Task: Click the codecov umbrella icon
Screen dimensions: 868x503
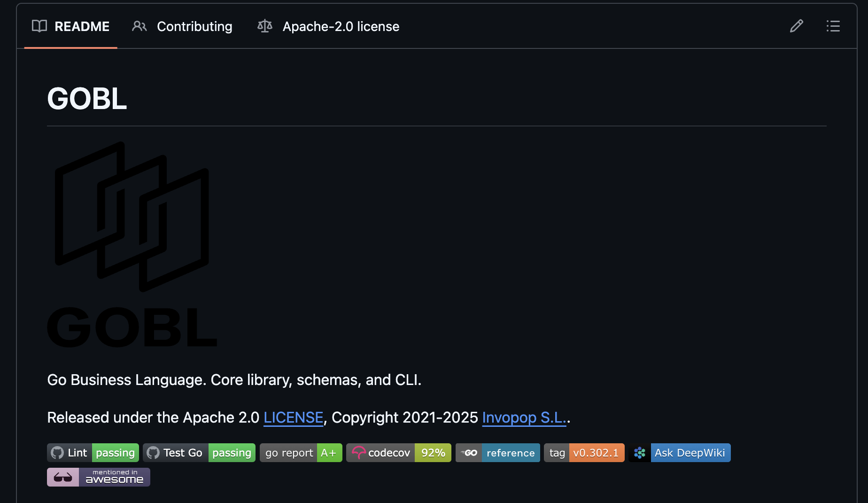Action: tap(359, 453)
